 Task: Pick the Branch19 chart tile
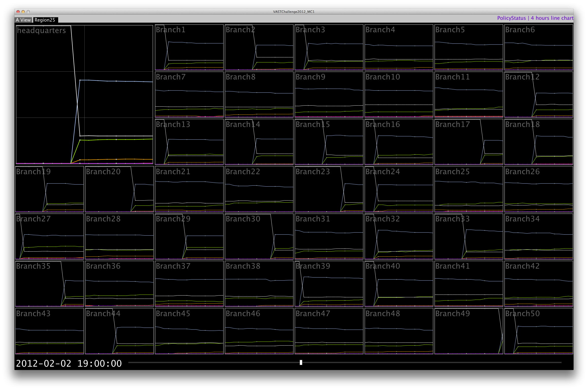(50, 189)
